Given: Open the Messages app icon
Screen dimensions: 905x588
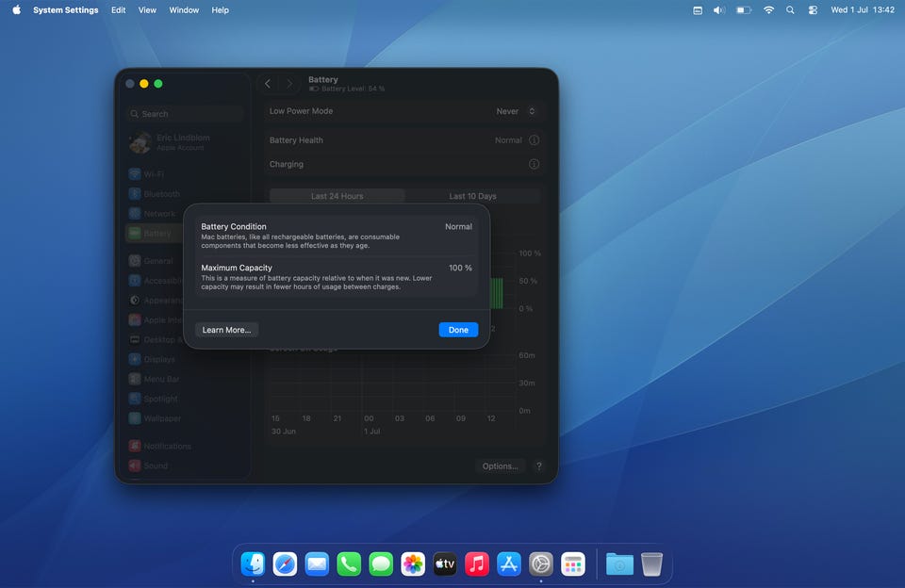Looking at the screenshot, I should (x=381, y=563).
